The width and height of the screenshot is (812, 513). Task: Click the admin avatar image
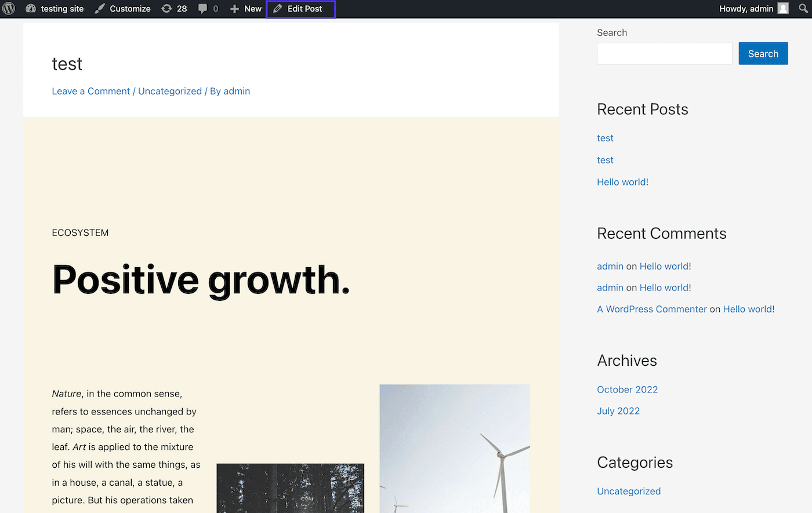(783, 9)
